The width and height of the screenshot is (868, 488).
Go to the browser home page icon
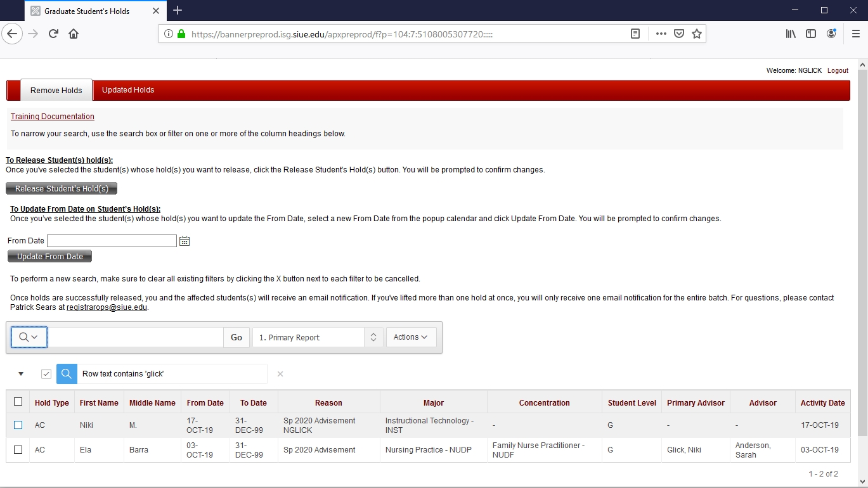74,34
